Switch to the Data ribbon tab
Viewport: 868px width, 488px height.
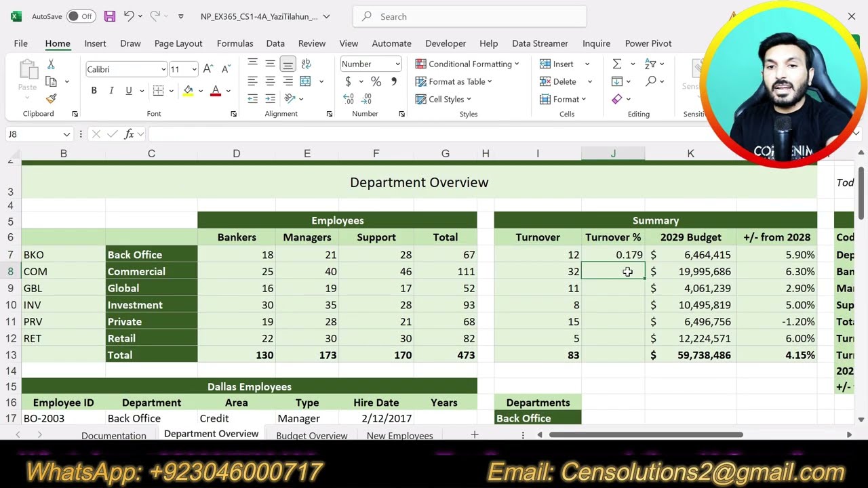pyautogui.click(x=275, y=43)
